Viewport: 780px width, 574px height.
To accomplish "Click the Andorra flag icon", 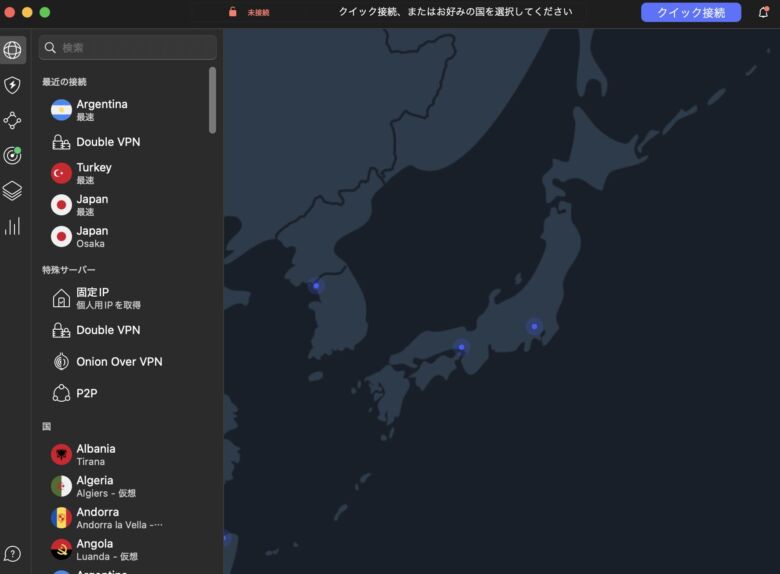I will point(61,518).
